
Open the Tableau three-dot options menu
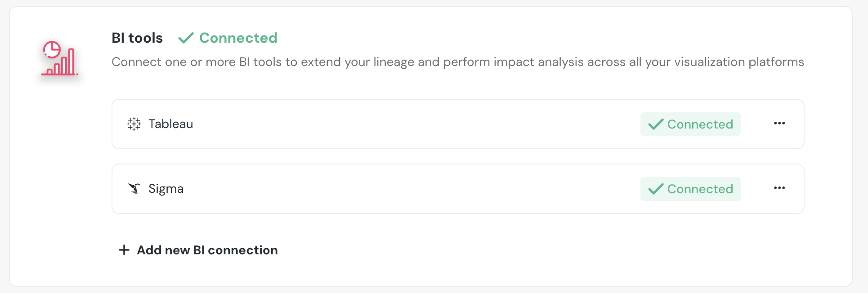pos(779,124)
